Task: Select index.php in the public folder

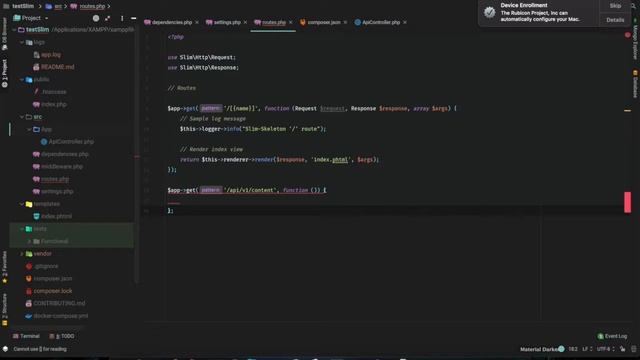Action: (x=54, y=104)
